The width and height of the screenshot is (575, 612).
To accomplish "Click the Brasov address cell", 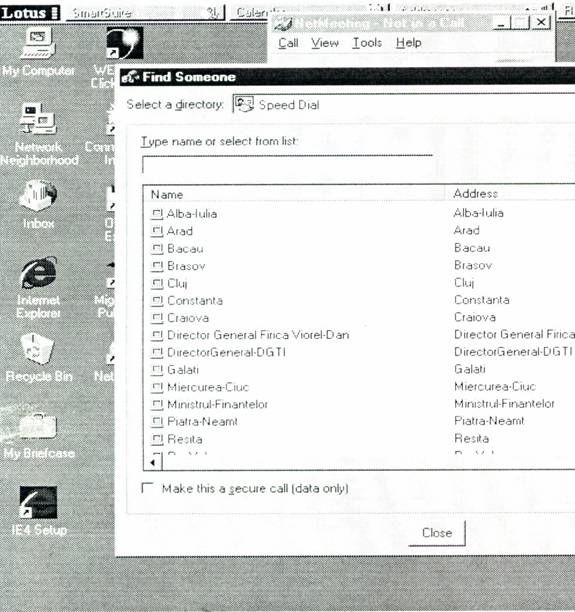I will (473, 265).
